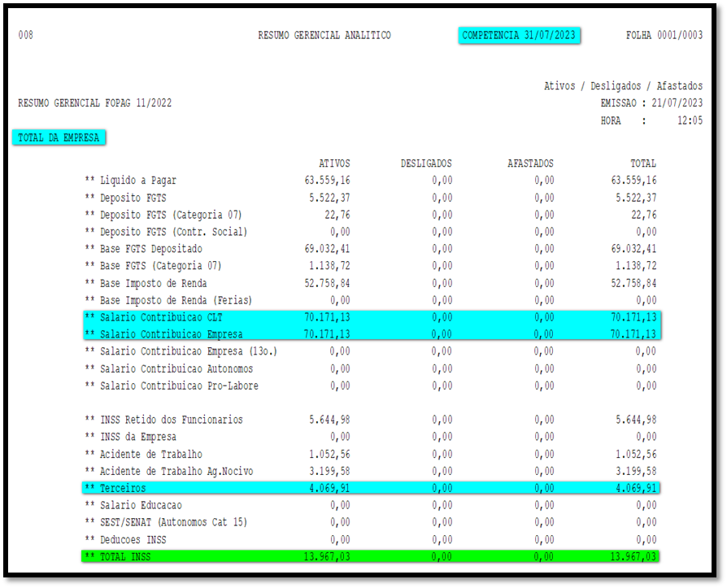This screenshot has width=727, height=588.
Task: Select the Deposito FGTS row label
Action: click(x=133, y=198)
